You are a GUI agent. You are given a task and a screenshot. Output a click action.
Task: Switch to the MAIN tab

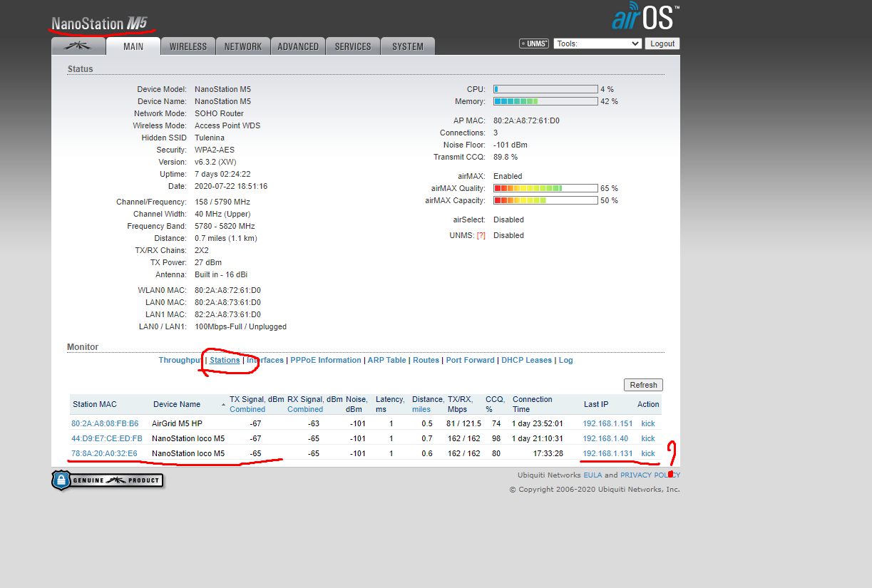[133, 46]
